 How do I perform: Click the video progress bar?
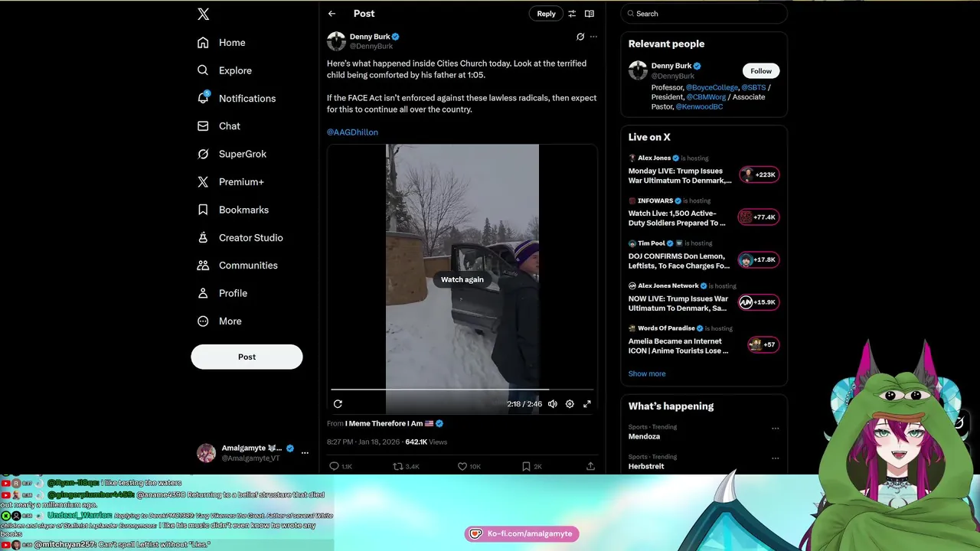point(462,390)
